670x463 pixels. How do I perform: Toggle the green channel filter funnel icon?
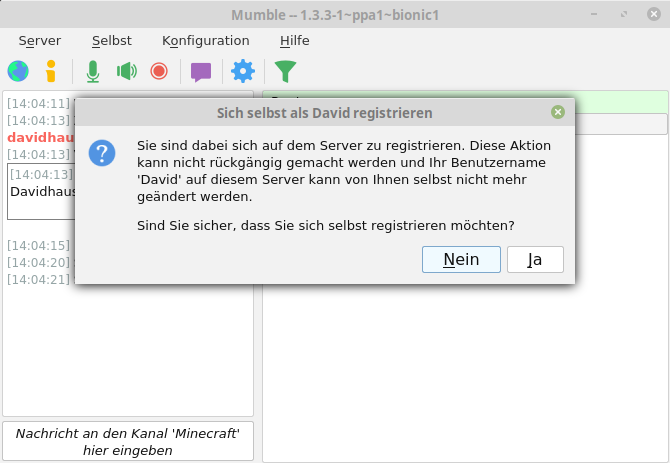click(285, 71)
